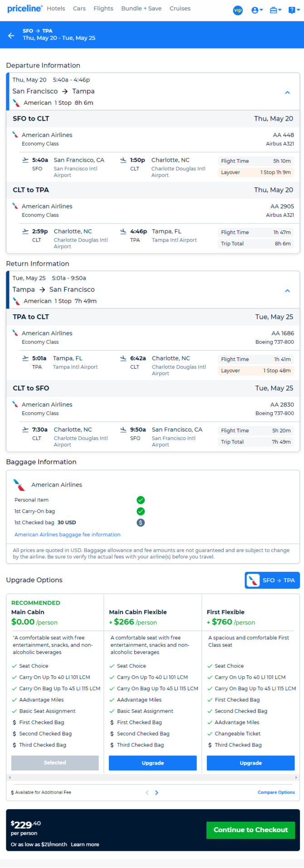
Task: Show next upgrade options with right chevron
Action: pyautogui.click(x=157, y=793)
